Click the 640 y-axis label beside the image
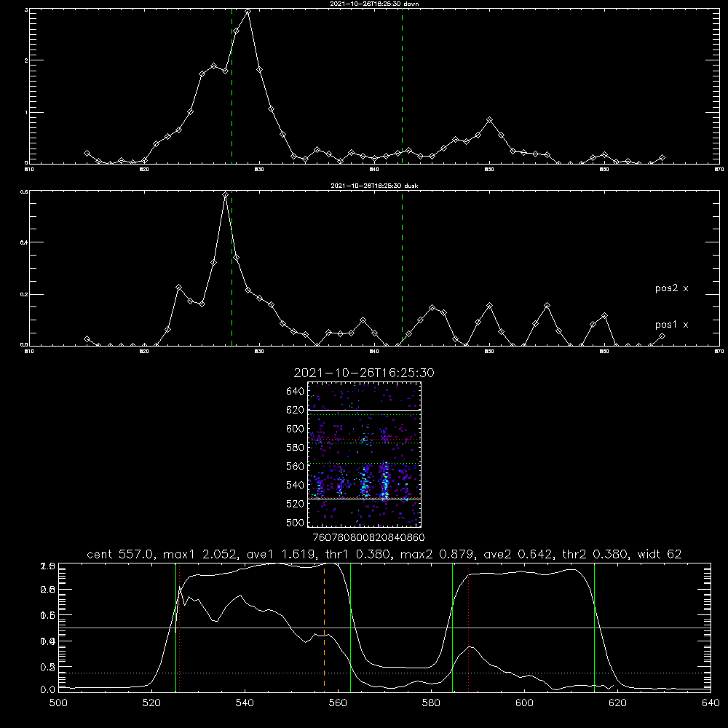This screenshot has width=728, height=728. (296, 392)
